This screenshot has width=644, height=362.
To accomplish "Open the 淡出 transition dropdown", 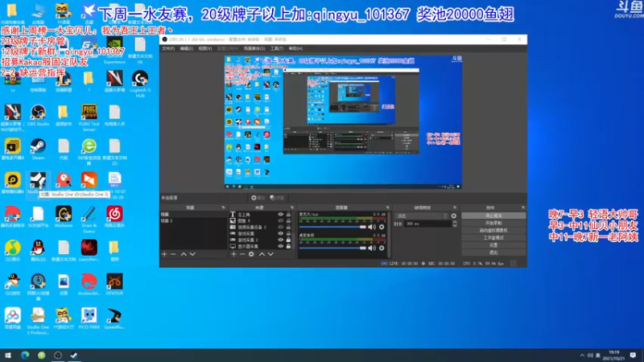I will (421, 216).
